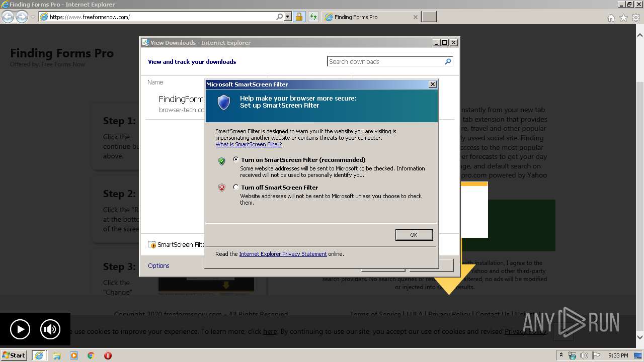Click Options in View Downloads window
Image resolution: width=644 pixels, height=362 pixels.
tap(158, 265)
